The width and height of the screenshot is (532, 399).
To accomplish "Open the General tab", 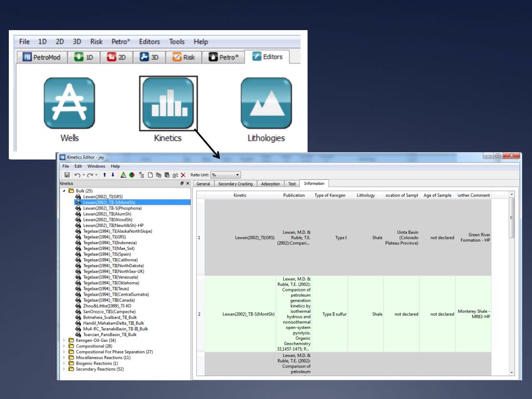I will click(203, 183).
